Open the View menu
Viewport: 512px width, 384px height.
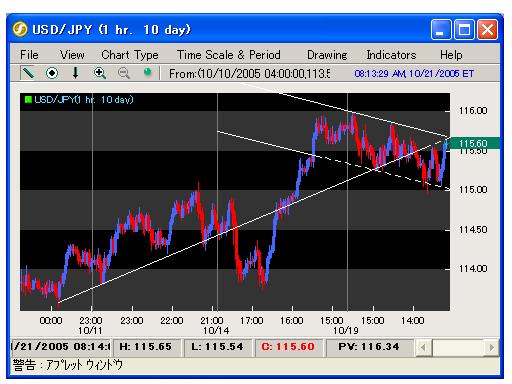(x=72, y=55)
